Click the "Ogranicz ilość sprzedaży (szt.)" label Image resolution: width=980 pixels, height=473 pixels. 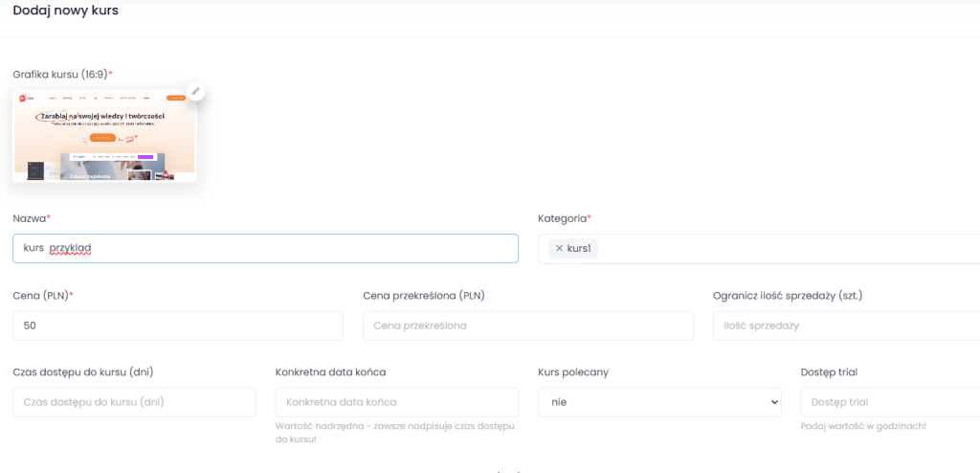[795, 295]
